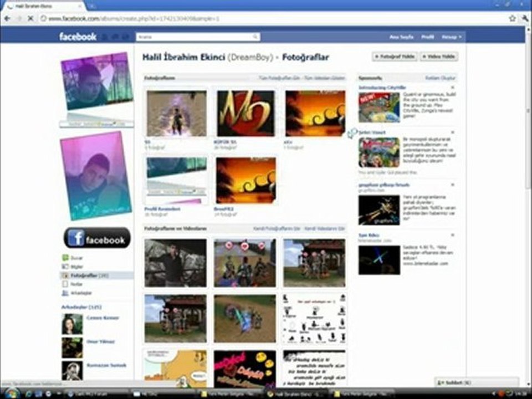Bookmark page with the star icon

pos(512,18)
